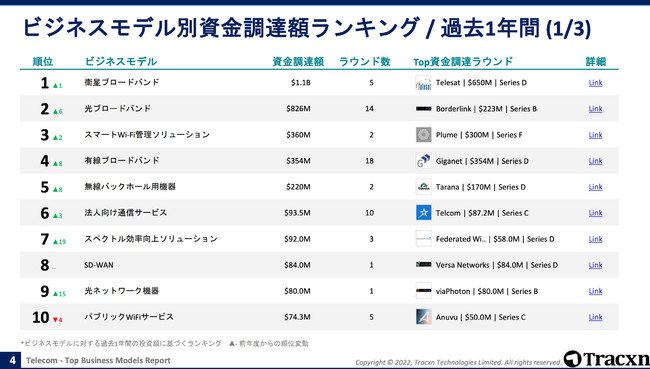
Task: Click the Giganet logo icon
Action: pyautogui.click(x=423, y=161)
